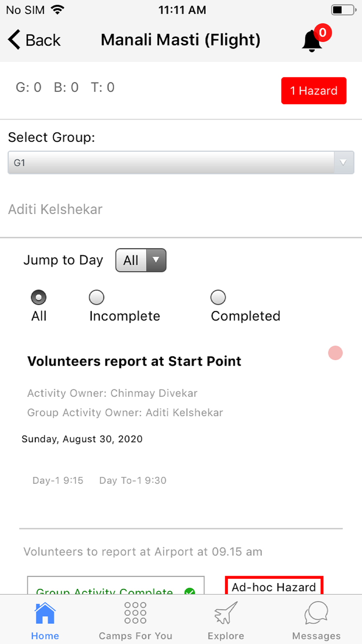Open Volunteers report at Start Point activity
The image size is (362, 644).
[x=134, y=361]
